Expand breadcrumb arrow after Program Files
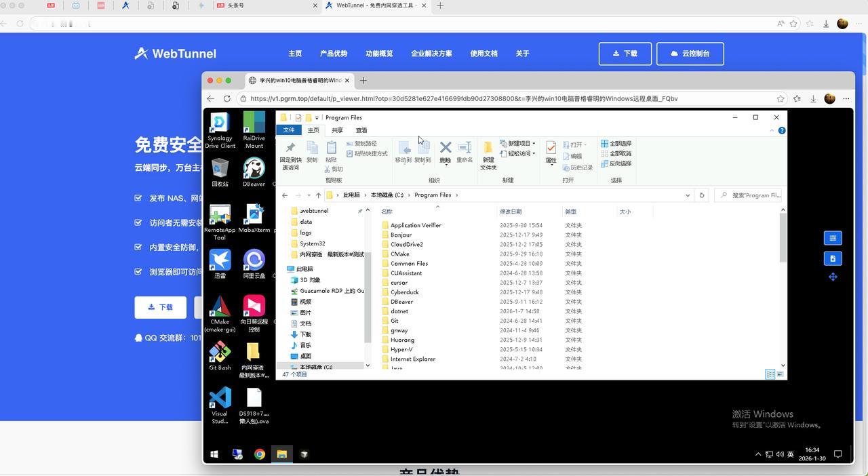 pyautogui.click(x=457, y=195)
